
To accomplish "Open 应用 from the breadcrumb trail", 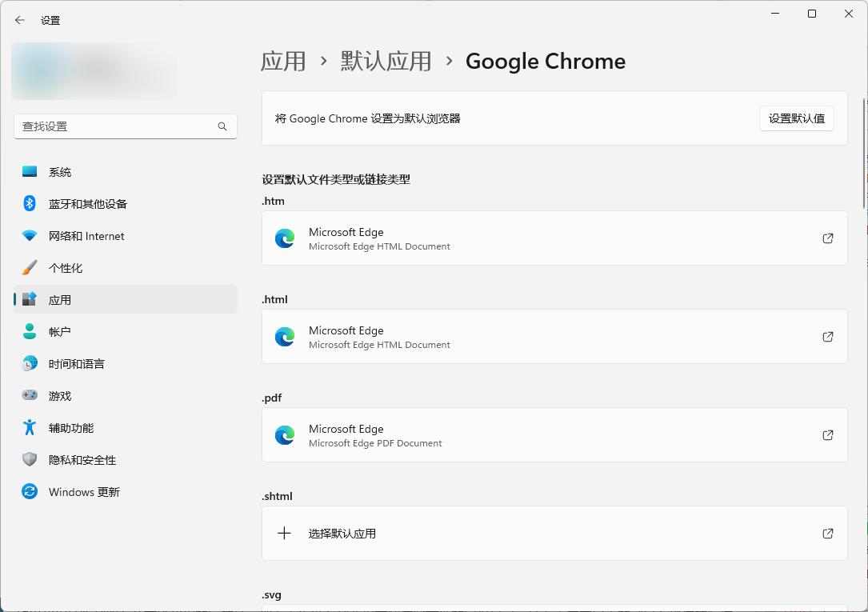I will [x=283, y=61].
